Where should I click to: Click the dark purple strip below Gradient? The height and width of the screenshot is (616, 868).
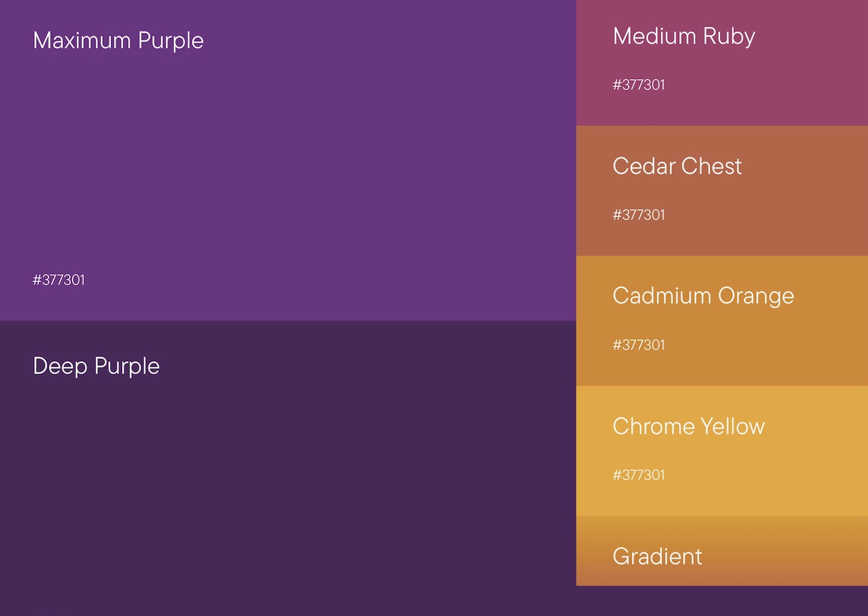point(722,601)
